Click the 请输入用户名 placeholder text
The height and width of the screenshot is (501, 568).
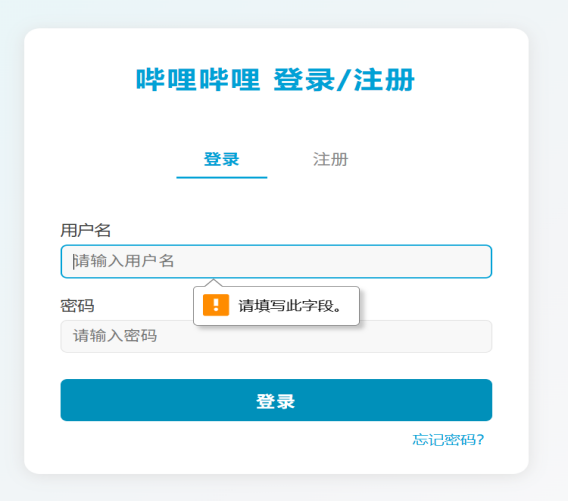pos(124,261)
